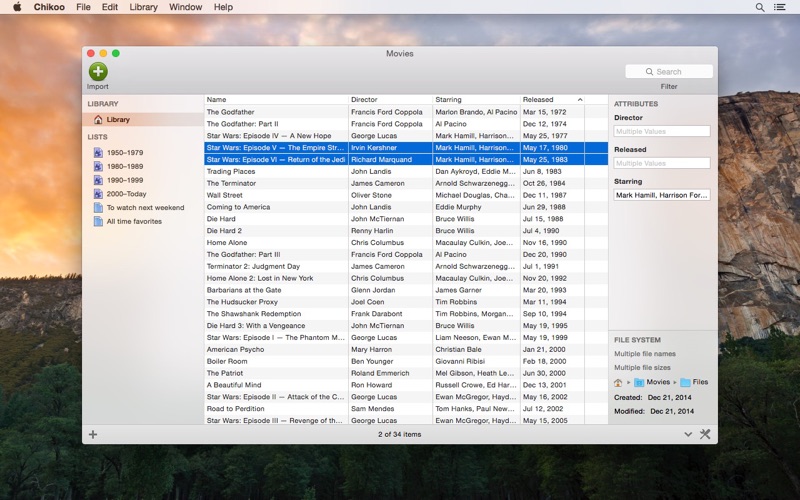The image size is (800, 500).
Task: Select the To watch next weekend list
Action: point(143,208)
